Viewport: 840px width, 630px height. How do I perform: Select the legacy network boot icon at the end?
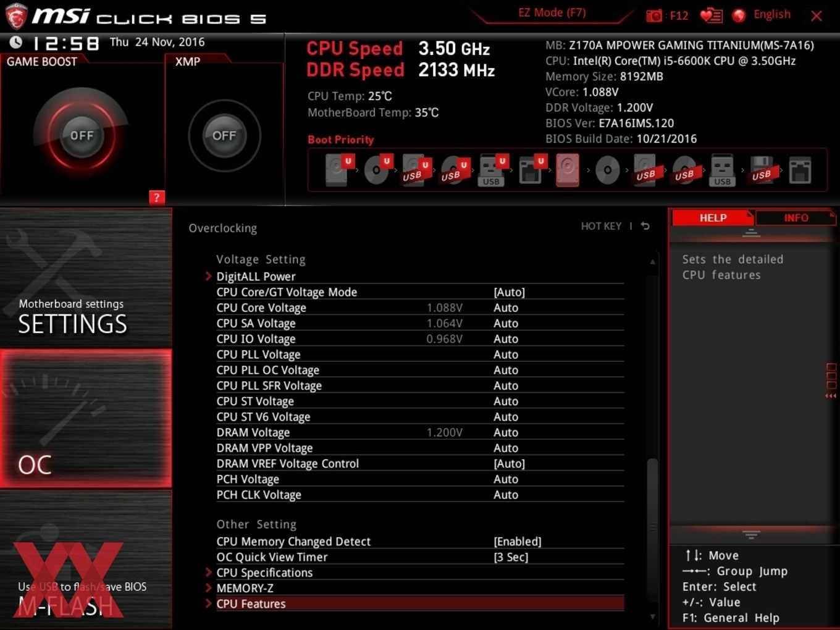(x=800, y=170)
